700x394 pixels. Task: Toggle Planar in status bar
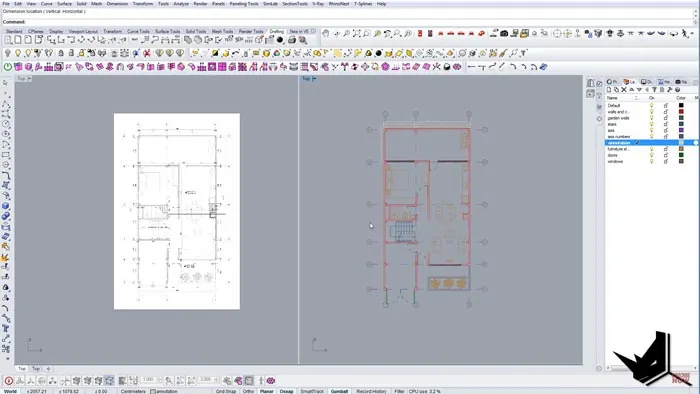[x=267, y=391]
